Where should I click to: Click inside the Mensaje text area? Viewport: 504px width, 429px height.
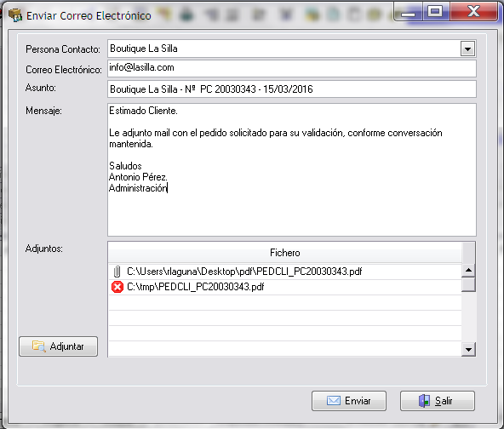[291, 169]
